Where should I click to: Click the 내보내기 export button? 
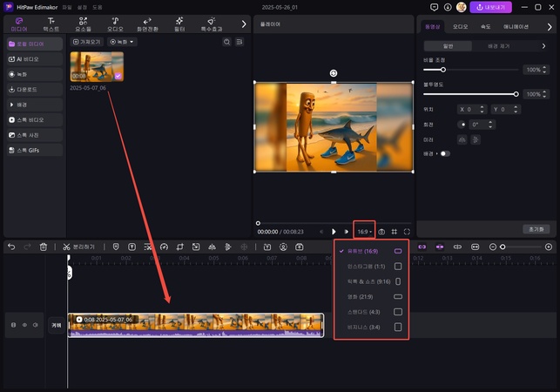(x=490, y=7)
